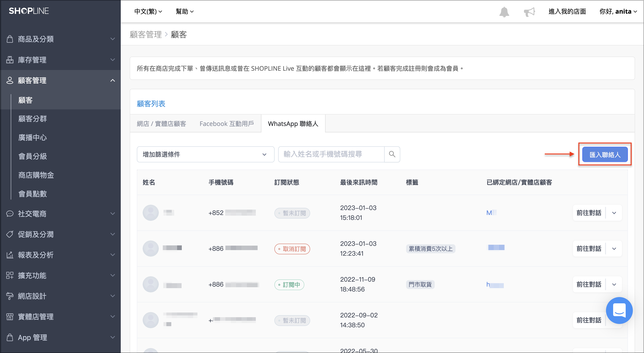
Task: Click the 顧客管理 person icon
Action: pos(10,80)
